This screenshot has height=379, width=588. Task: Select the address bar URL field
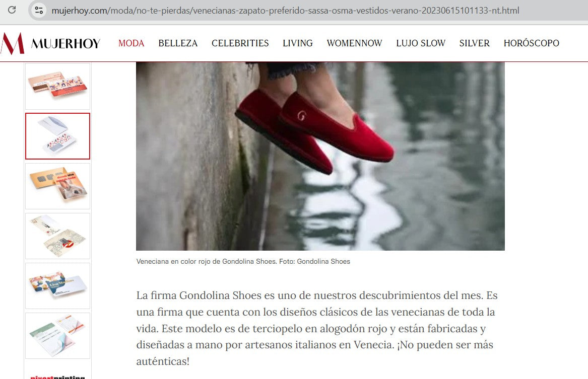tap(285, 11)
